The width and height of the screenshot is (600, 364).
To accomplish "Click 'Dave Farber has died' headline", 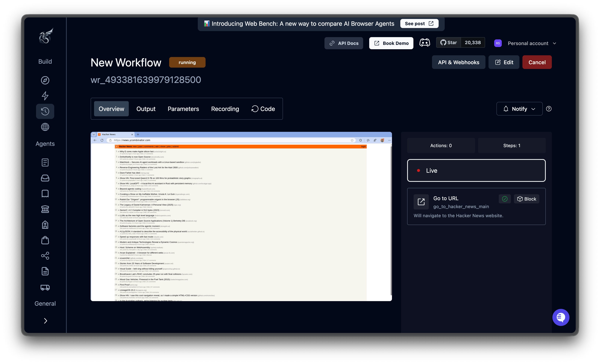I will 130,173.
